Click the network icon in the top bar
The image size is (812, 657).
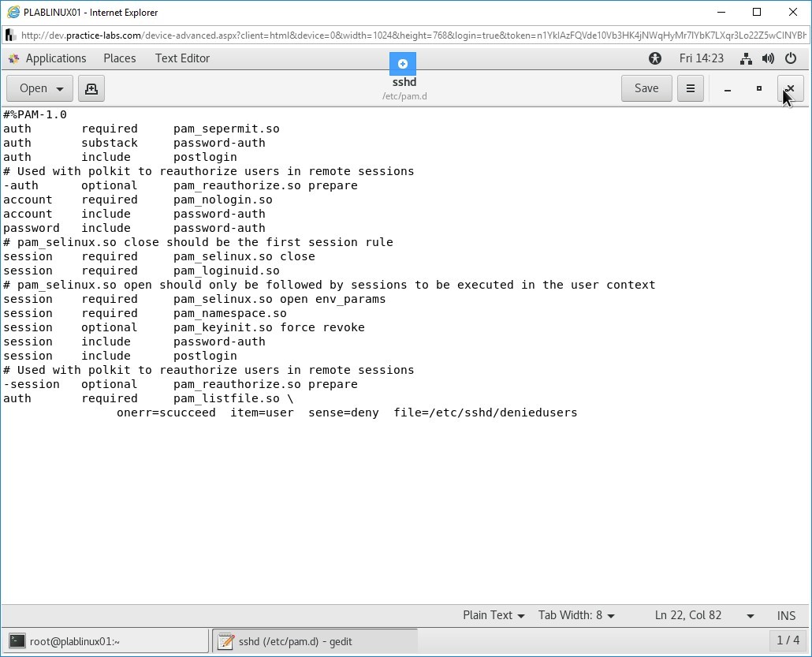tap(746, 58)
